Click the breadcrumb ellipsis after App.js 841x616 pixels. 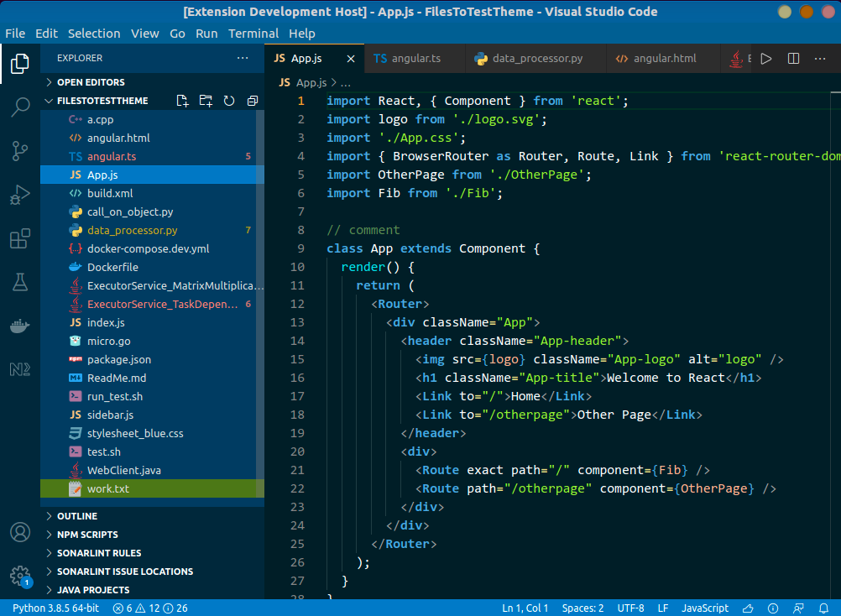[346, 82]
